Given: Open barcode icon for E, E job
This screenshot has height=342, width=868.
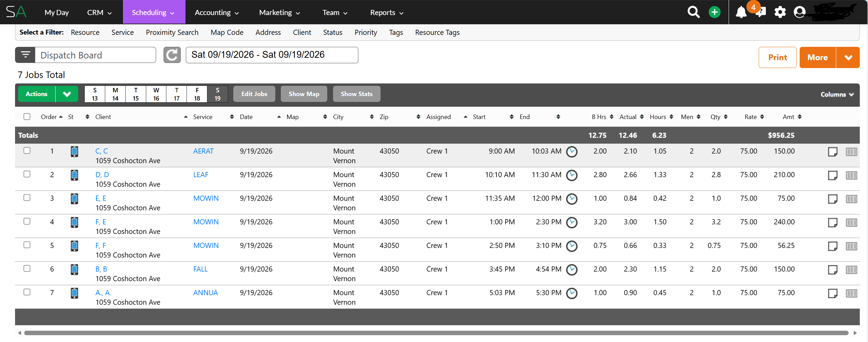Looking at the screenshot, I should [x=851, y=199].
